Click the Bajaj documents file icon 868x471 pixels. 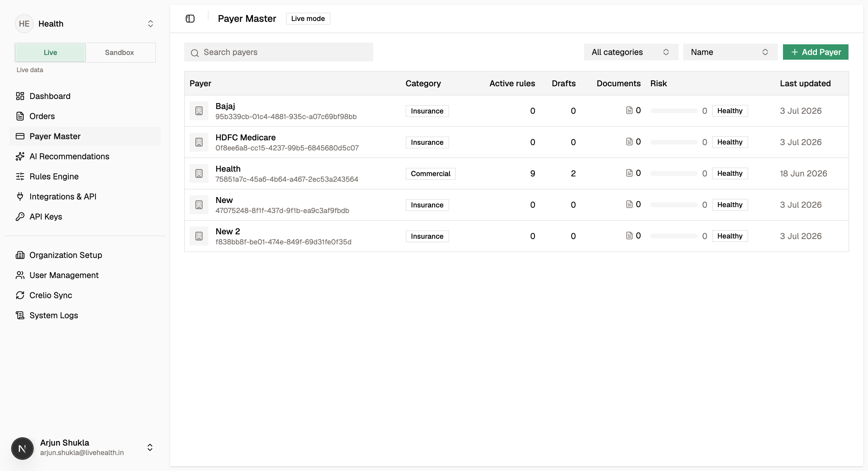click(629, 110)
